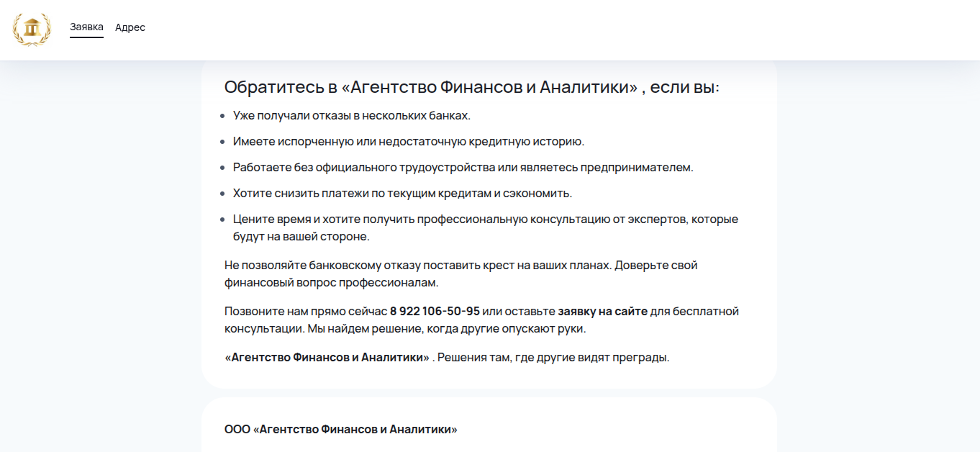Select bullet 'Работаете без официального трудоустройства'

(463, 167)
